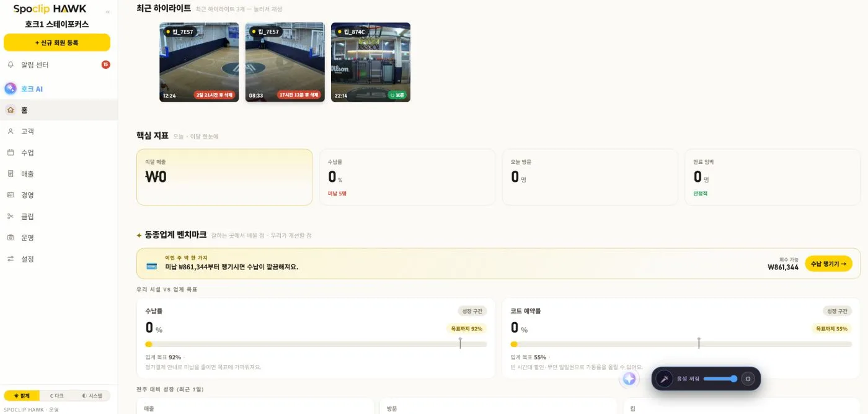
Task: Click the 안정적 status text
Action: click(x=701, y=194)
